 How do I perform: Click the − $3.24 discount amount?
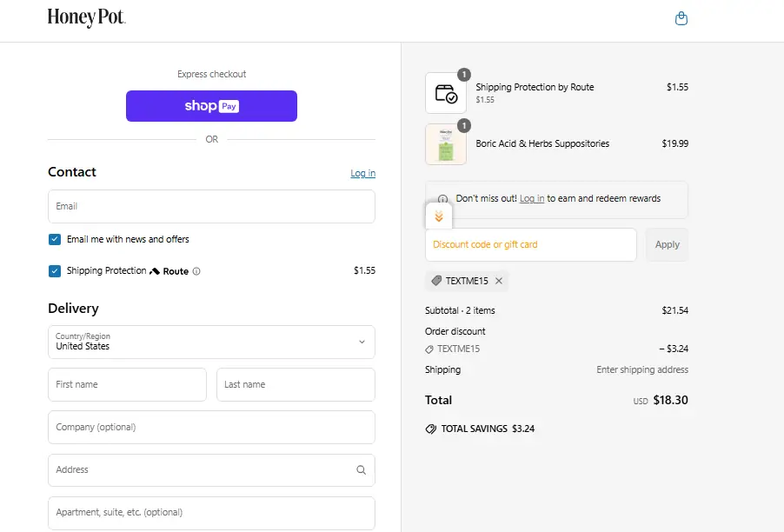[674, 349]
